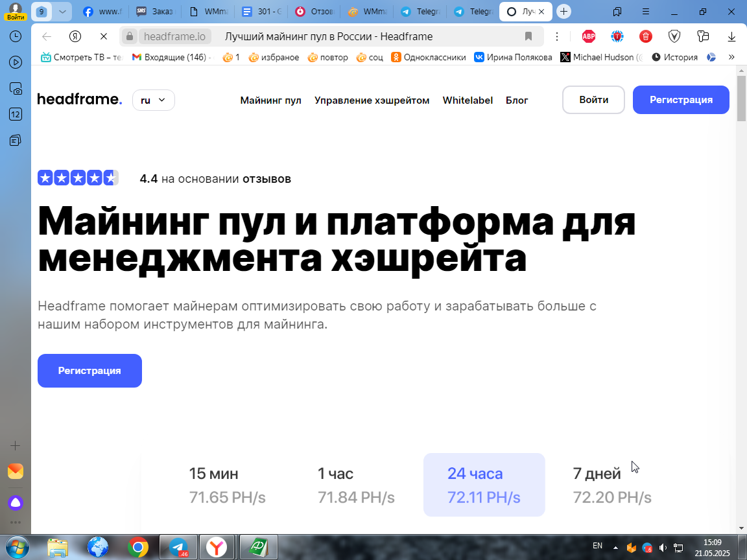This screenshot has width=747, height=560.
Task: Open the video player icon in sidebar
Action: click(16, 62)
